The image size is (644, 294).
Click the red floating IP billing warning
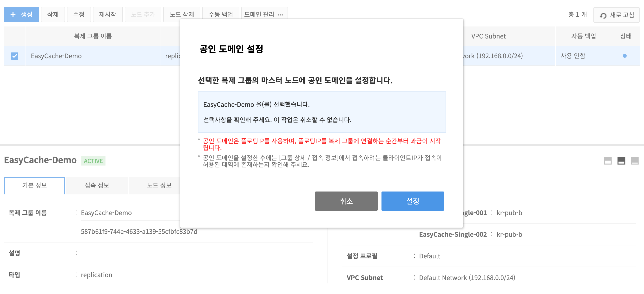coord(322,144)
